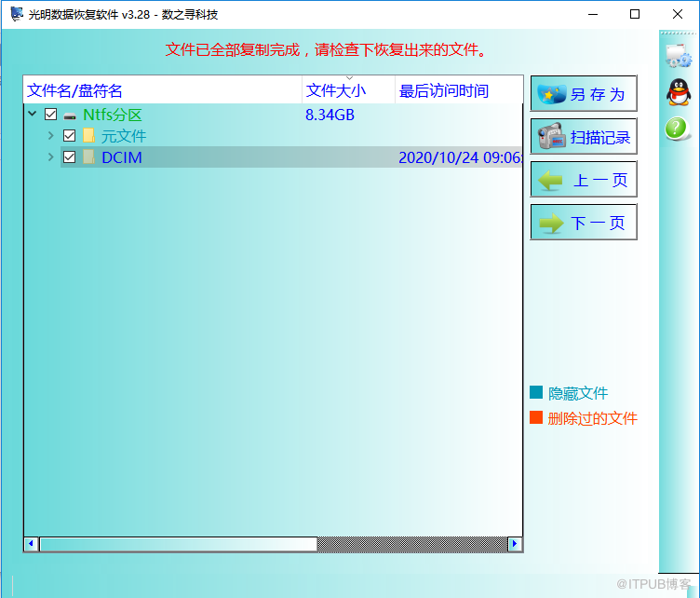This screenshot has height=598, width=700.
Task: Uncheck the DCIM folder checkbox
Action: click(69, 156)
